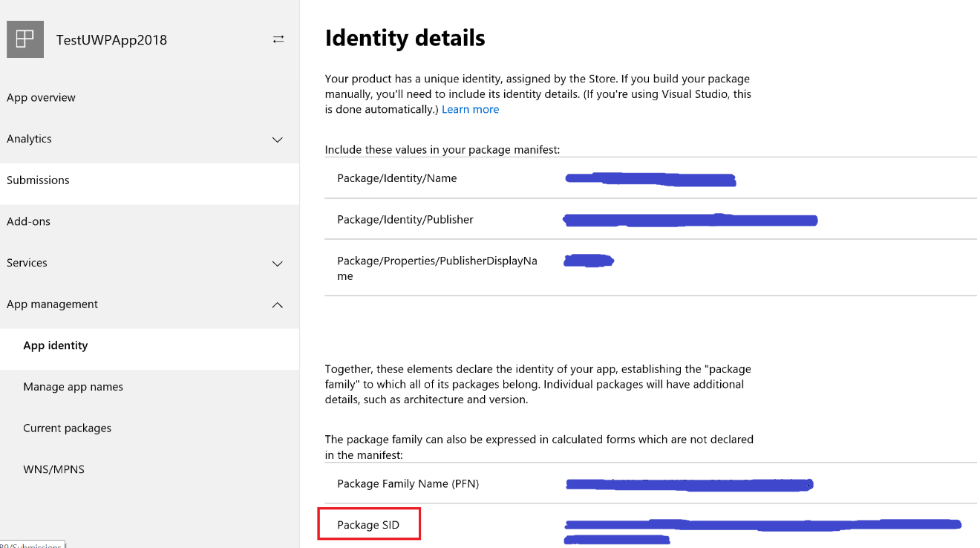Click the Package Family Name (PFN) value
This screenshot has width=980, height=548.
click(x=688, y=484)
